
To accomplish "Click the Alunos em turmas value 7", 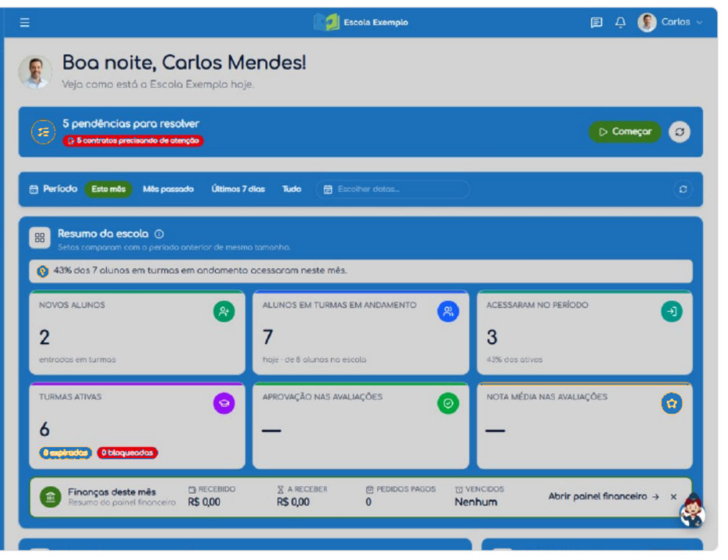I will 268,337.
